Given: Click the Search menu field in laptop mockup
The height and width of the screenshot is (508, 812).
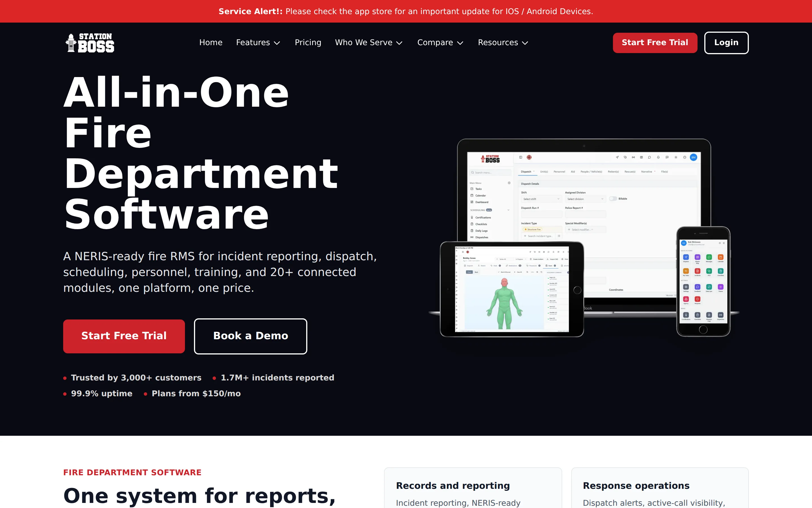Looking at the screenshot, I should click(x=491, y=173).
